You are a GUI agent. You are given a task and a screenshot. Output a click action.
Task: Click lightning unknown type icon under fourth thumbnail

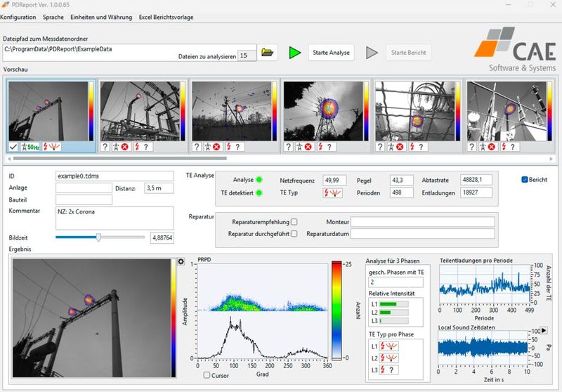coord(325,147)
